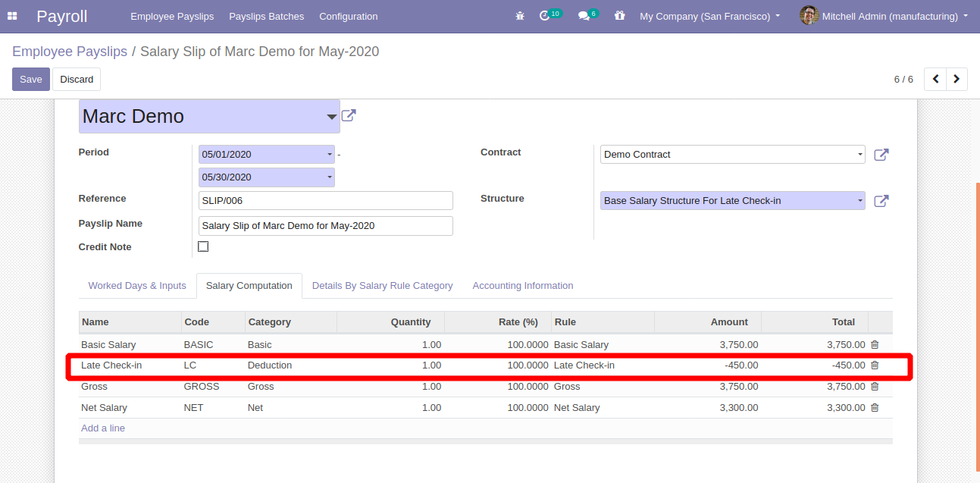Screen dimensions: 980x483
Task: Open the period start date dropdown
Action: [330, 155]
